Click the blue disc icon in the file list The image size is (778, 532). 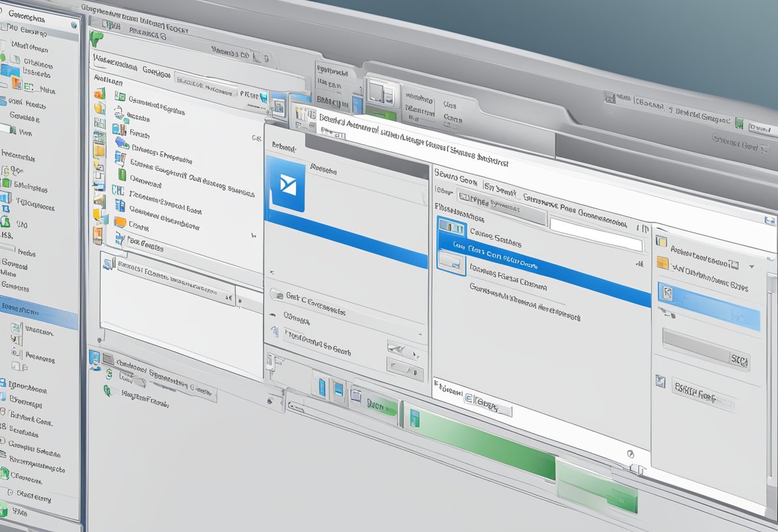pyautogui.click(x=121, y=142)
